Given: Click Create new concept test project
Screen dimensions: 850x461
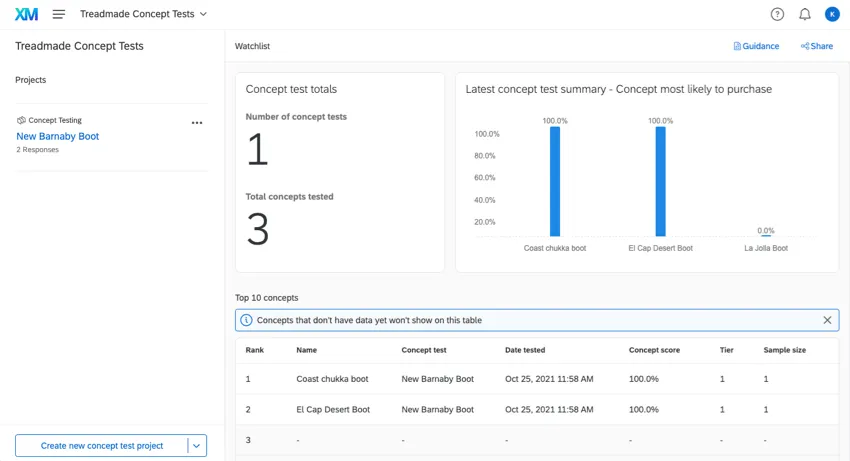Looking at the screenshot, I should [x=102, y=446].
